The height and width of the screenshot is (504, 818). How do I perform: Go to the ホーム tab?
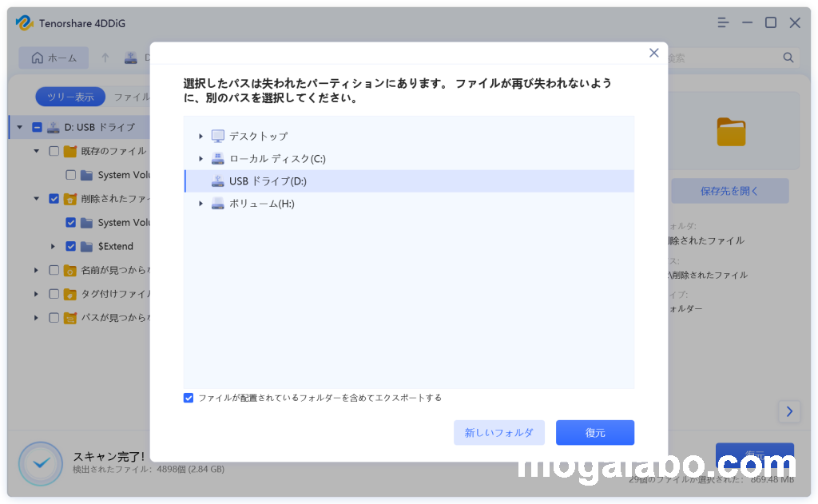click(x=54, y=58)
